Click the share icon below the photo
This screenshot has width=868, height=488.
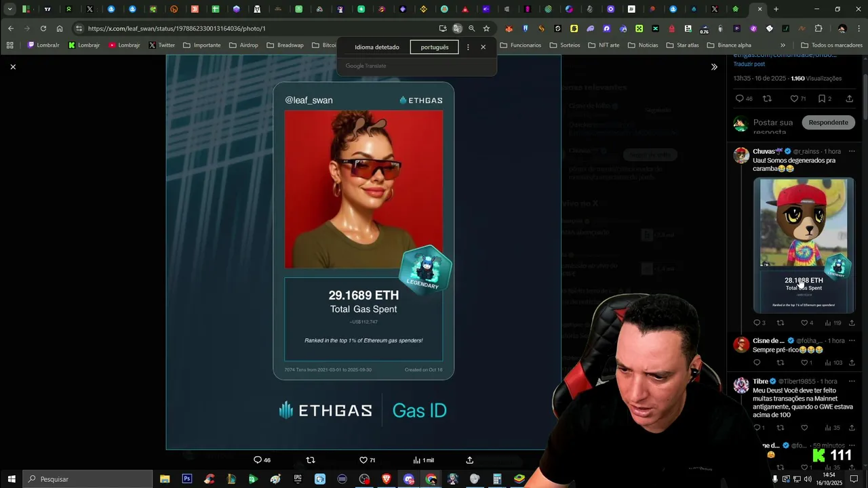(x=469, y=460)
